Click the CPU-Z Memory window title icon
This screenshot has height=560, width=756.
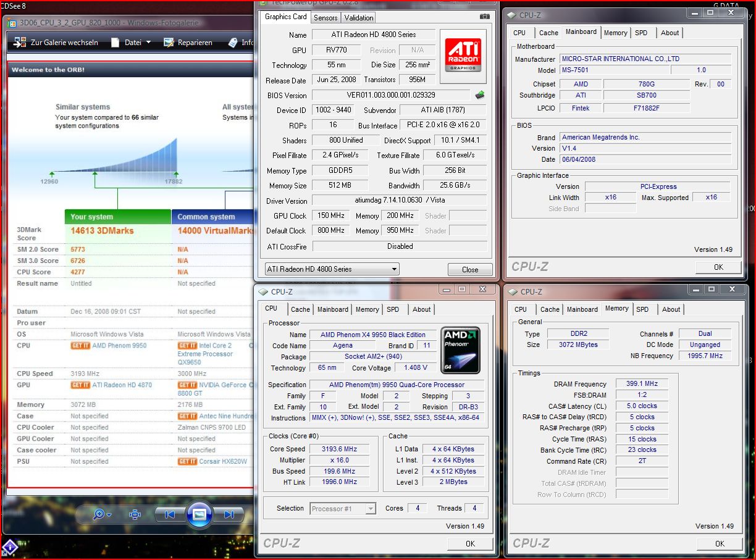[x=513, y=292]
